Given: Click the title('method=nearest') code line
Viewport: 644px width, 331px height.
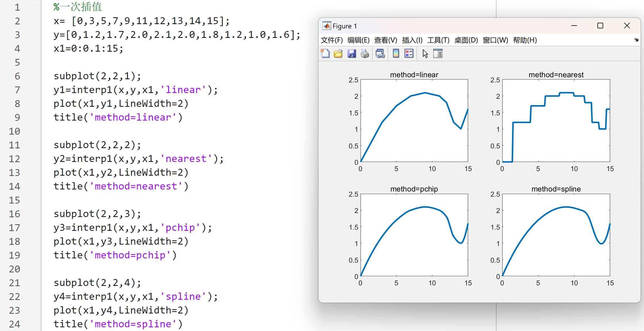Looking at the screenshot, I should pos(121,186).
